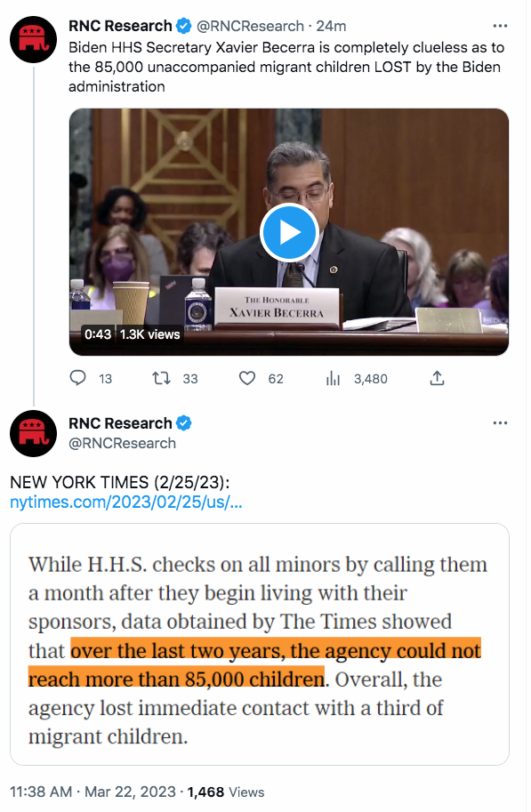531x812 pixels.
Task: Open reply icon on first tweet
Action: (x=77, y=379)
